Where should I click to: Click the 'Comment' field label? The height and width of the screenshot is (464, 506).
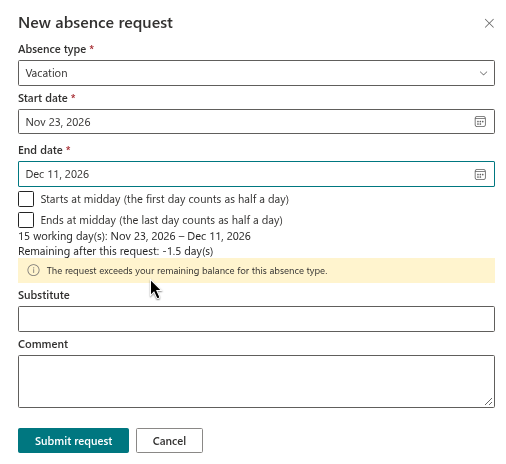click(43, 344)
